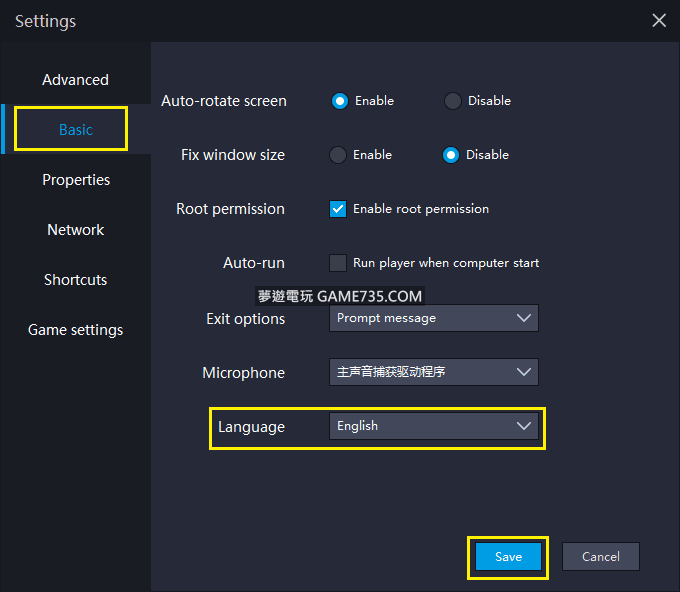Close the Settings dialog with X
Image resolution: width=680 pixels, height=592 pixels.
659,20
